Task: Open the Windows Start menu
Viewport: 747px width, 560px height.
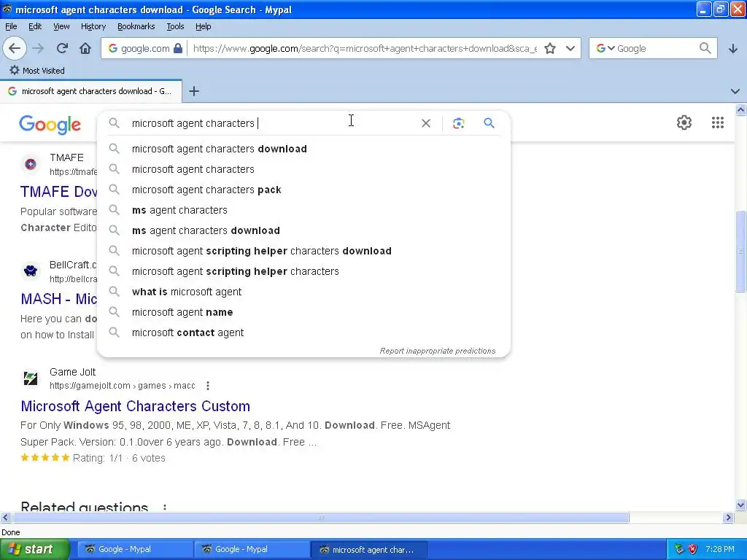Action: tap(34, 549)
